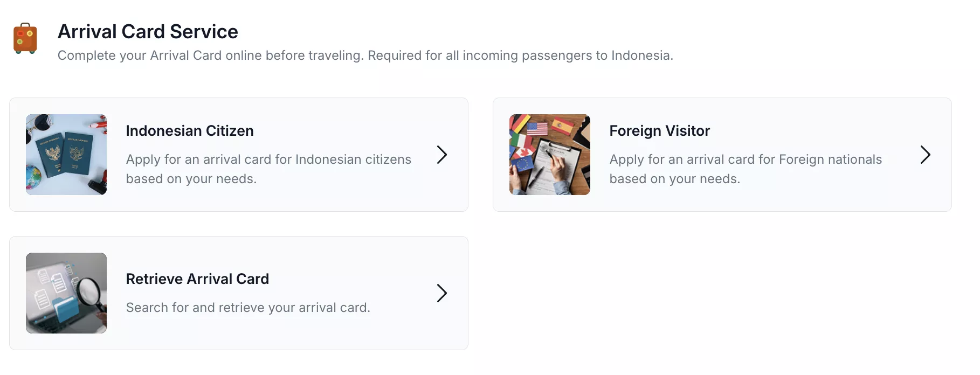Click the Indonesian Citizen description text
This screenshot has height=375, width=980.
[268, 169]
